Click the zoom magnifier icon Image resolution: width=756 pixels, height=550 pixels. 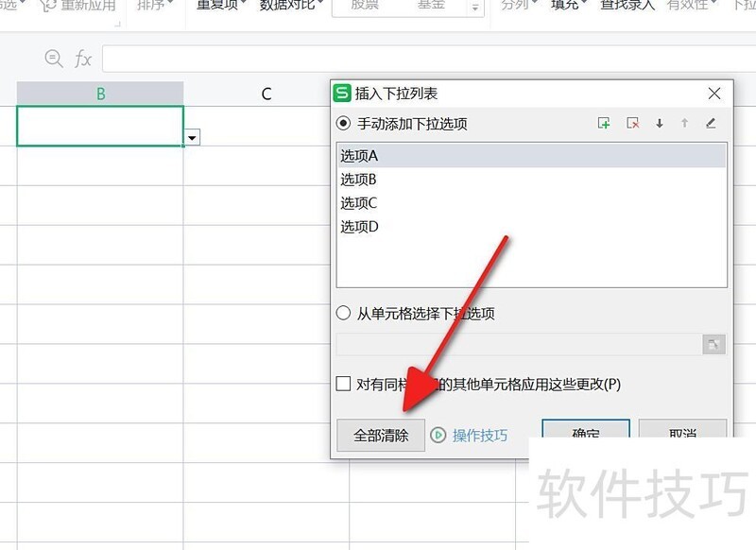[x=52, y=59]
